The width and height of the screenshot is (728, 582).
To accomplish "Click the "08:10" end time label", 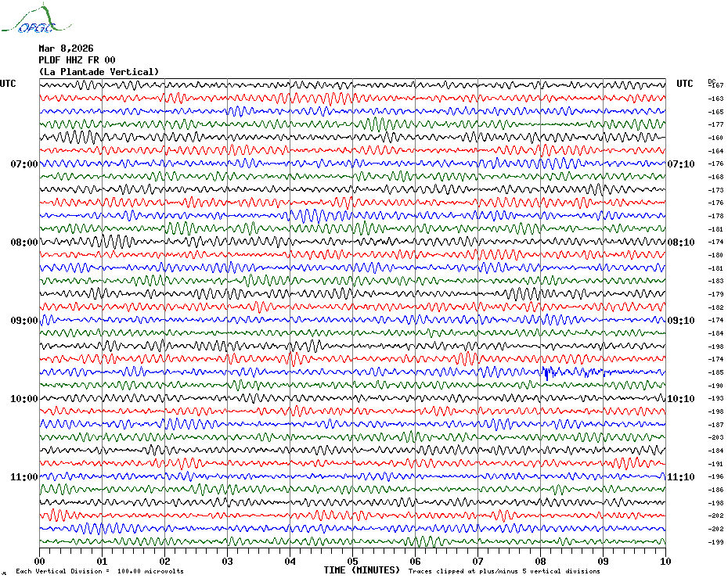I will pyautogui.click(x=681, y=242).
